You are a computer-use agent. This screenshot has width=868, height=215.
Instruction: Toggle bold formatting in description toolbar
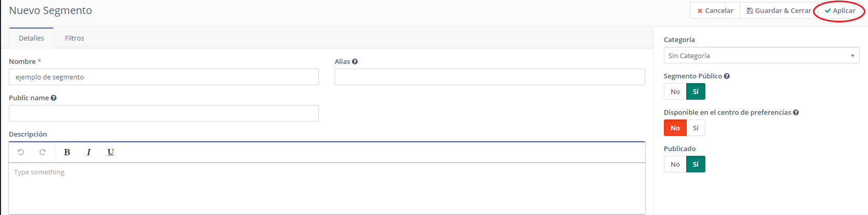pos(67,152)
